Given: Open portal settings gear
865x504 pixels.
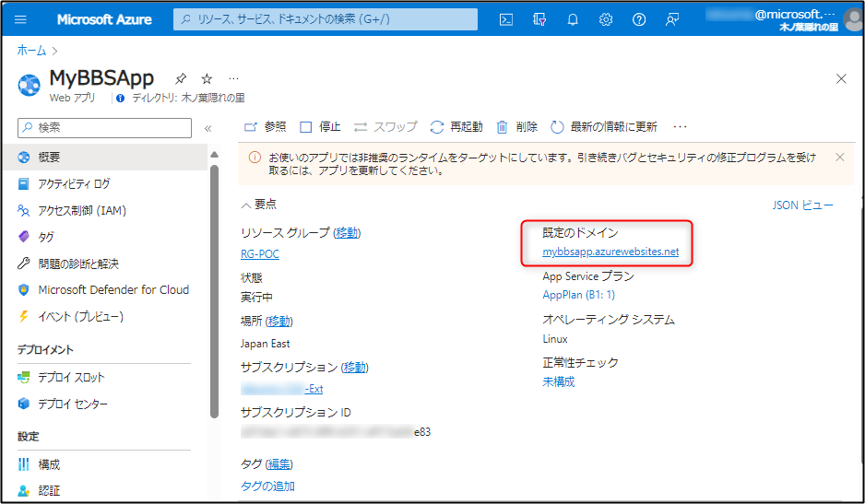Looking at the screenshot, I should point(606,20).
